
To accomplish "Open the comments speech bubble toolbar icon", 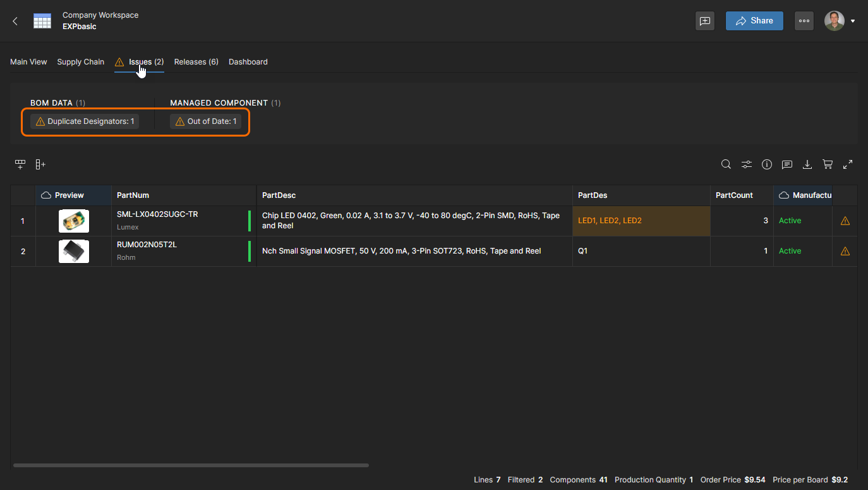I will coord(787,164).
